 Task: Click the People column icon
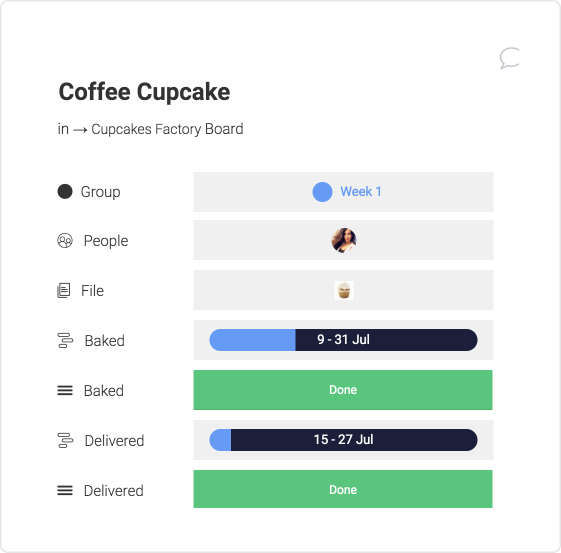point(65,241)
